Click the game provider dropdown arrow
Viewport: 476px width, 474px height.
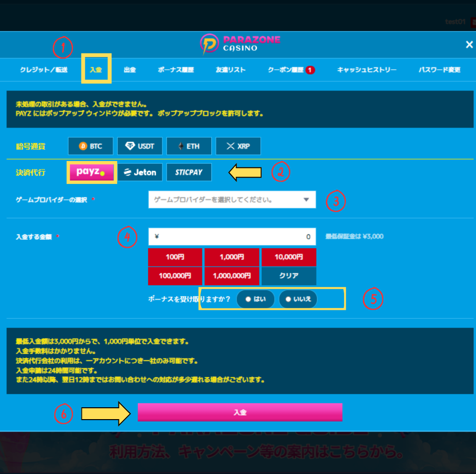[x=306, y=200]
